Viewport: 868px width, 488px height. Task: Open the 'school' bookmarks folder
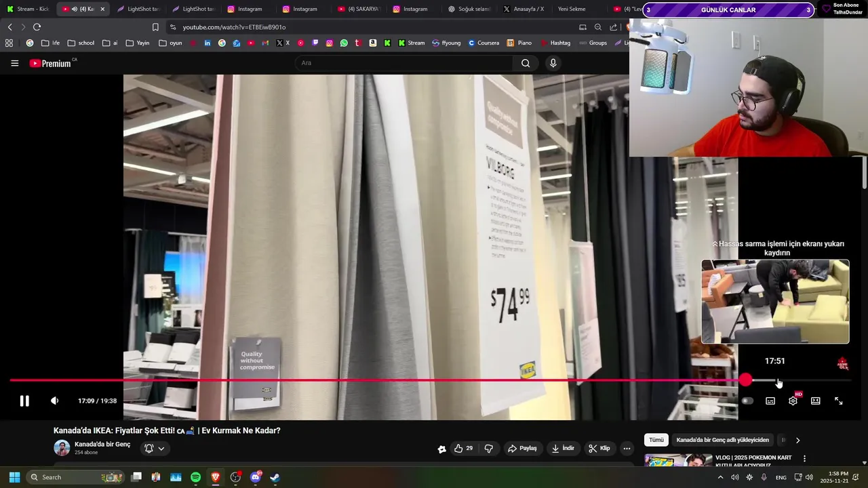81,43
